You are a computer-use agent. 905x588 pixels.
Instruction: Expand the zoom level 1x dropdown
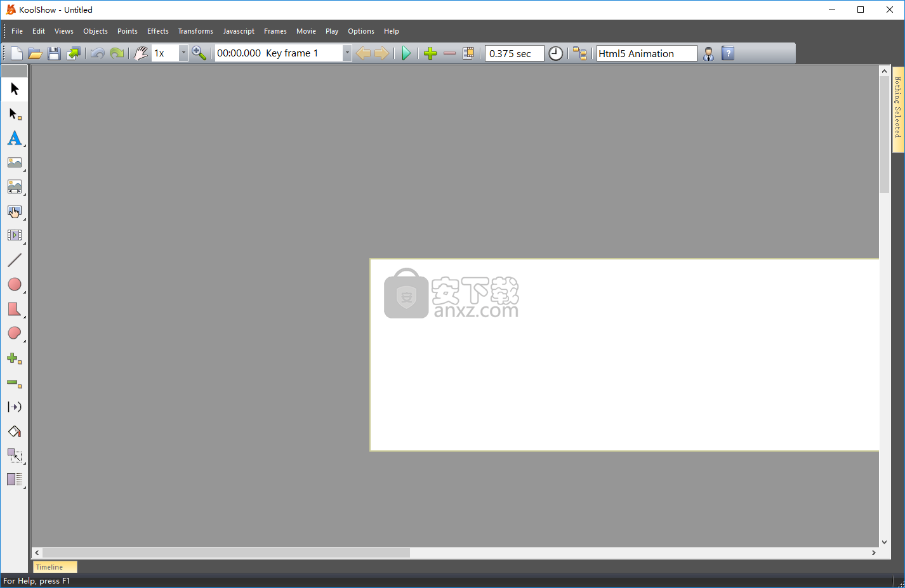click(183, 53)
